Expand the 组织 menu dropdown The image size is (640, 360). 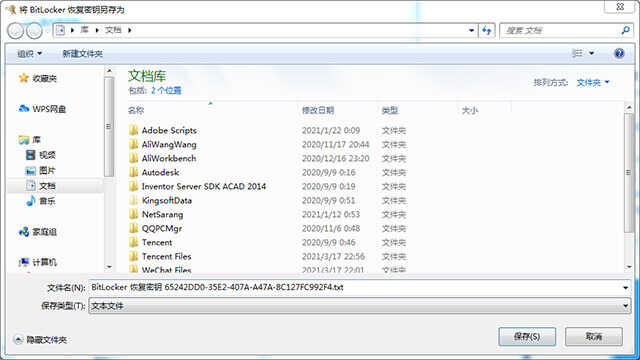pos(29,53)
